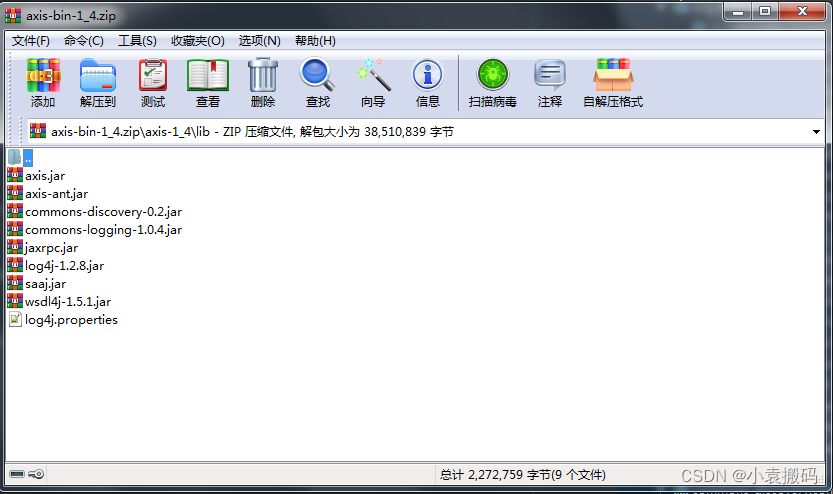This screenshot has height=494, width=833.
Task: Click the archive icon in address bar
Action: (38, 131)
